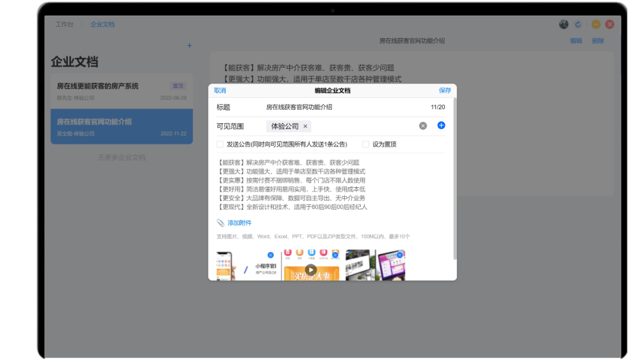The image size is (644, 362).
Task: Delete the third laptop image attachment
Action: click(x=400, y=255)
